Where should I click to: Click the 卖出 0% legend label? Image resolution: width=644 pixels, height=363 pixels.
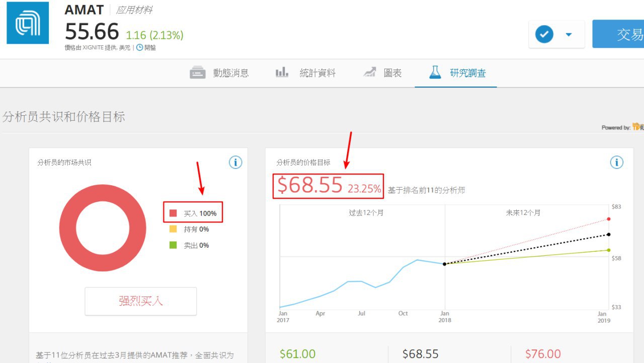click(x=196, y=245)
